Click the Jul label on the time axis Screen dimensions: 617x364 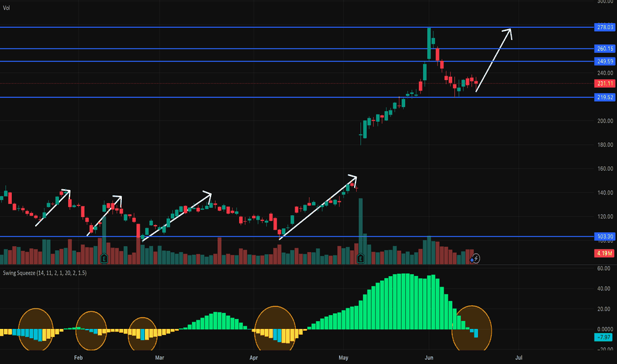pos(519,357)
